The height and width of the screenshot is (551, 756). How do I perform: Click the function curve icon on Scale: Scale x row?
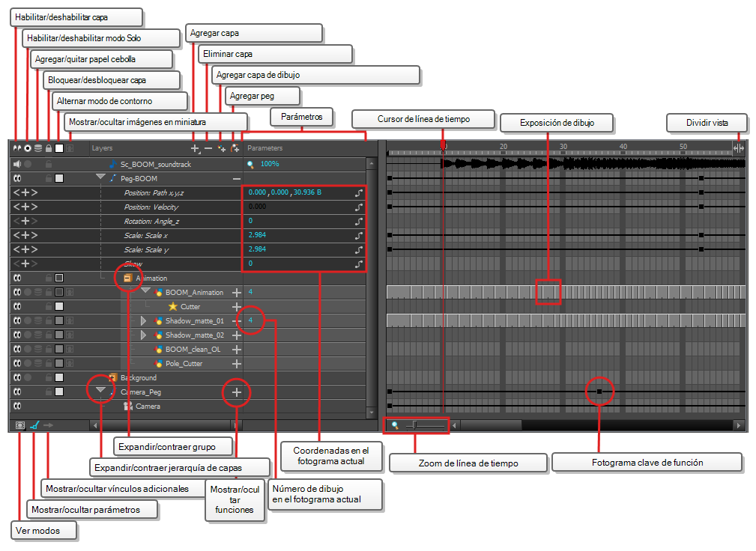(x=359, y=236)
